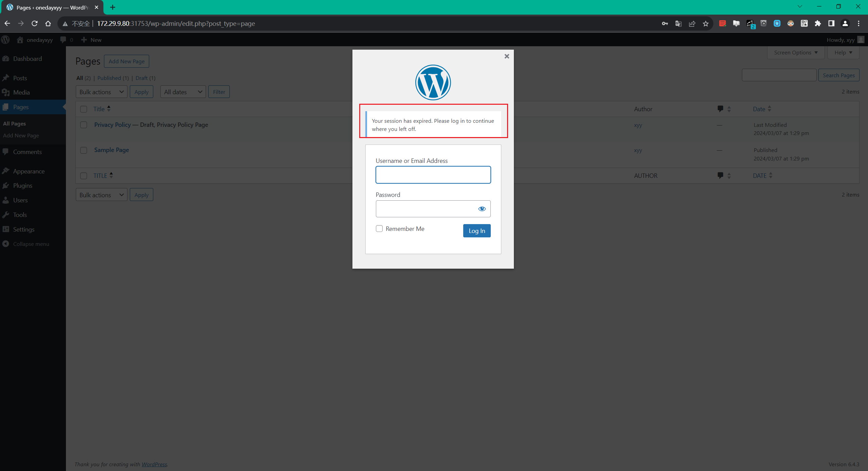The image size is (868, 471).
Task: Click the Log In button
Action: coord(477,231)
